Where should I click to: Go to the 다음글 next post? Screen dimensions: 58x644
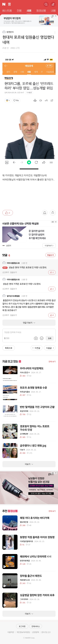point(50,348)
